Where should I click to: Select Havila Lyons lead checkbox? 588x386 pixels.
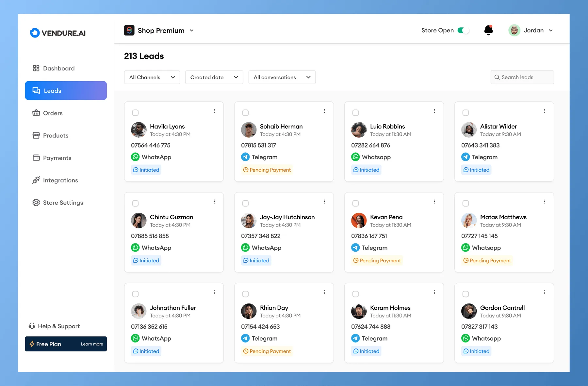click(x=135, y=113)
